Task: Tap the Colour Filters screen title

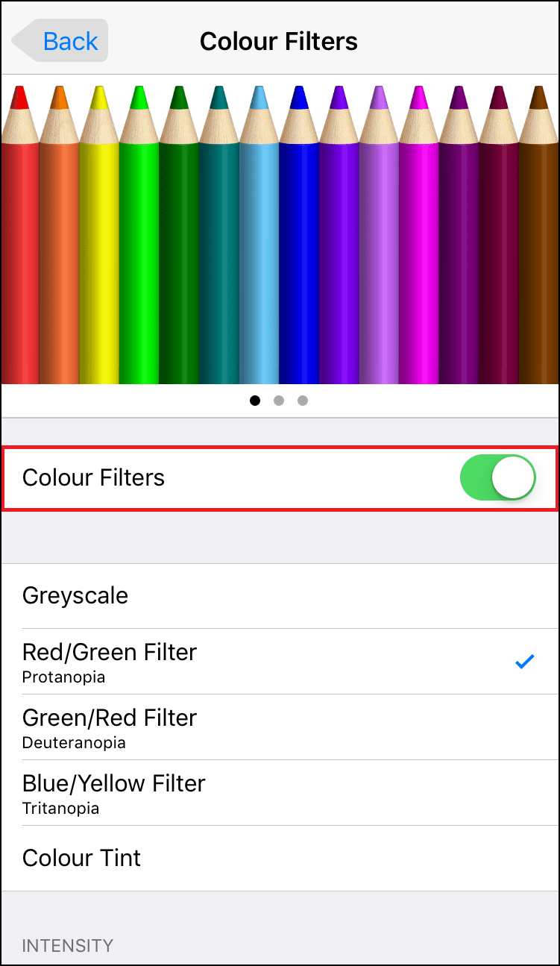Action: [x=278, y=41]
